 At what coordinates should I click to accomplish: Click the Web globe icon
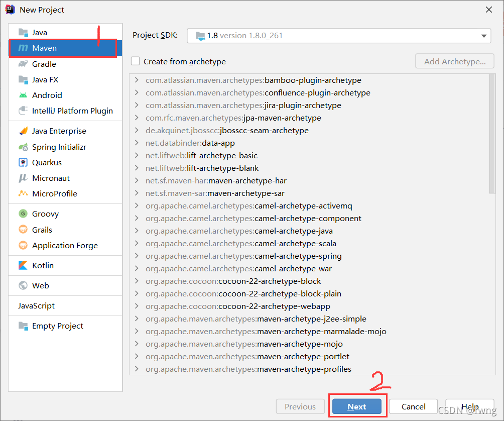coord(23,285)
